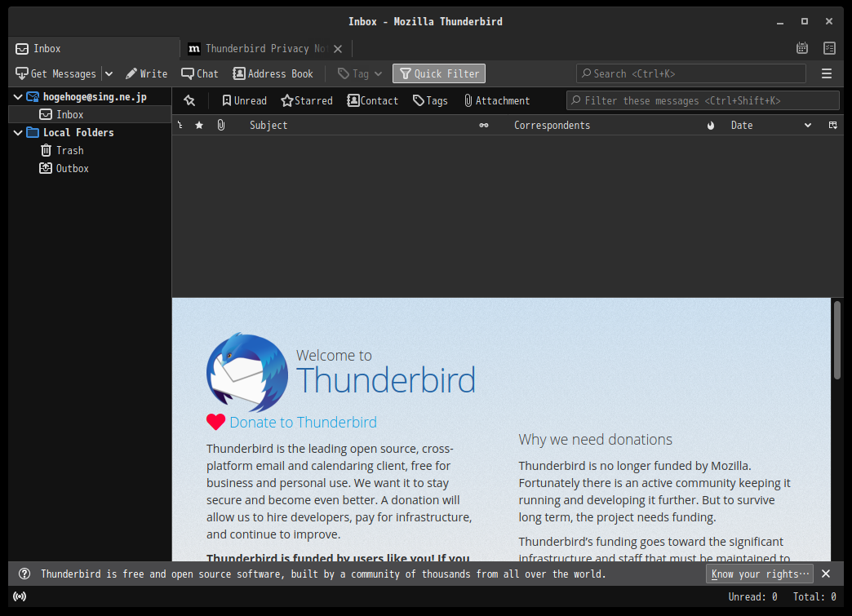Open the Thunderbird application menu
Viewport: 852px width, 616px height.
[x=827, y=73]
